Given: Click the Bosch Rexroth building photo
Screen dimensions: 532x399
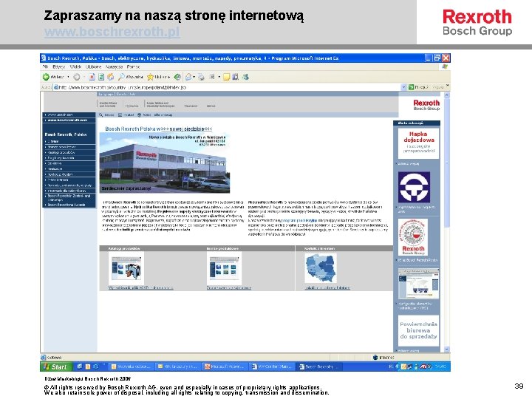Looking at the screenshot, I should tap(165, 163).
